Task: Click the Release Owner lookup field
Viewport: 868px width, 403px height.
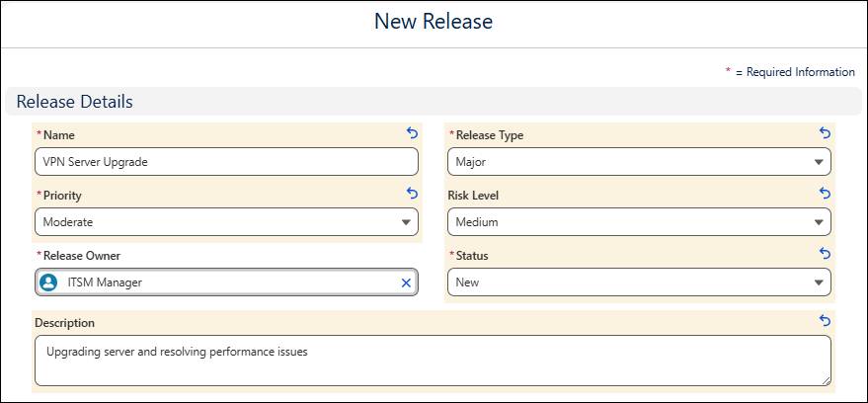Action: pyautogui.click(x=226, y=282)
